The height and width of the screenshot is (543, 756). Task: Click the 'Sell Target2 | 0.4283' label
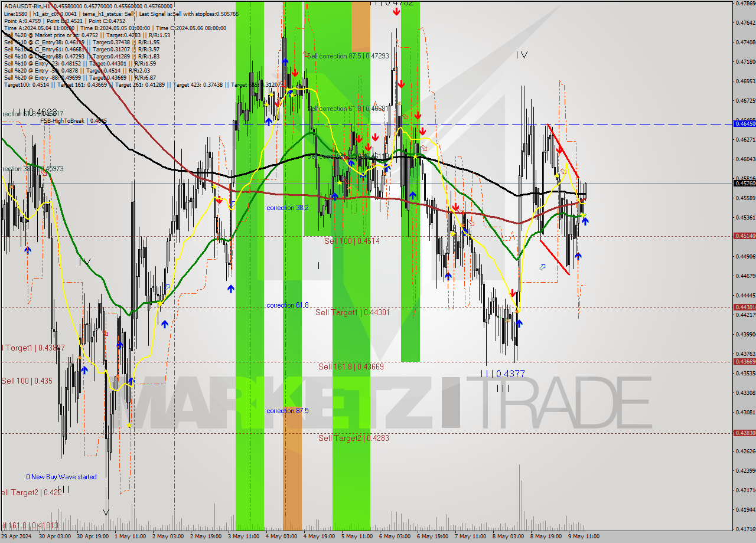point(354,438)
